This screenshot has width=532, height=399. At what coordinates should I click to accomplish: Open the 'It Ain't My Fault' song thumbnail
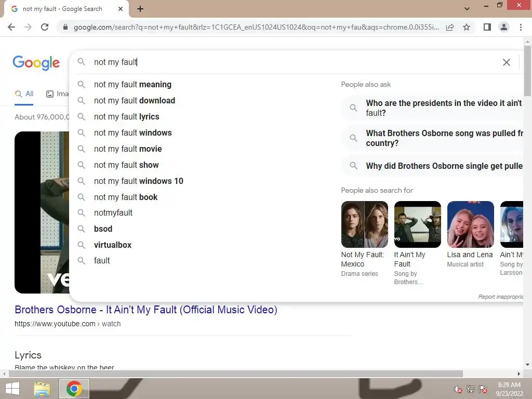point(417,224)
